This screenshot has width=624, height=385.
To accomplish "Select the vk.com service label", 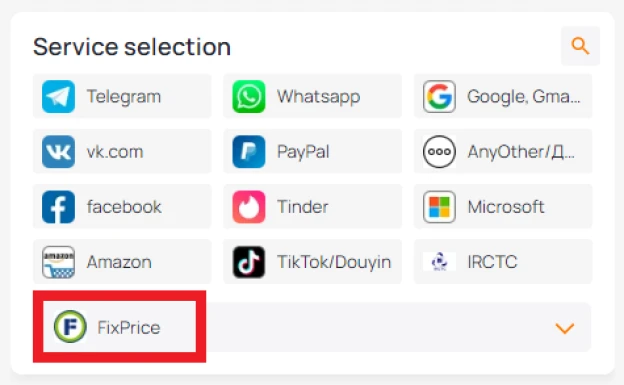I will coord(115,152).
